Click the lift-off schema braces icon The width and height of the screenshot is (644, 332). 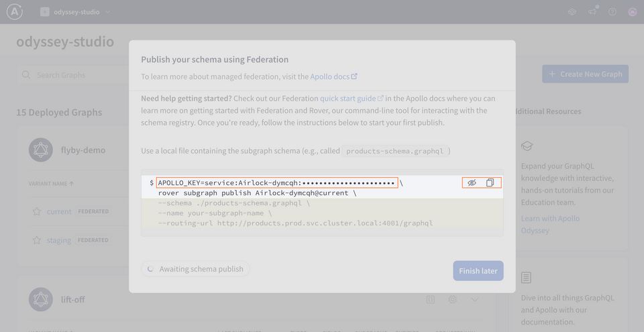[431, 300]
